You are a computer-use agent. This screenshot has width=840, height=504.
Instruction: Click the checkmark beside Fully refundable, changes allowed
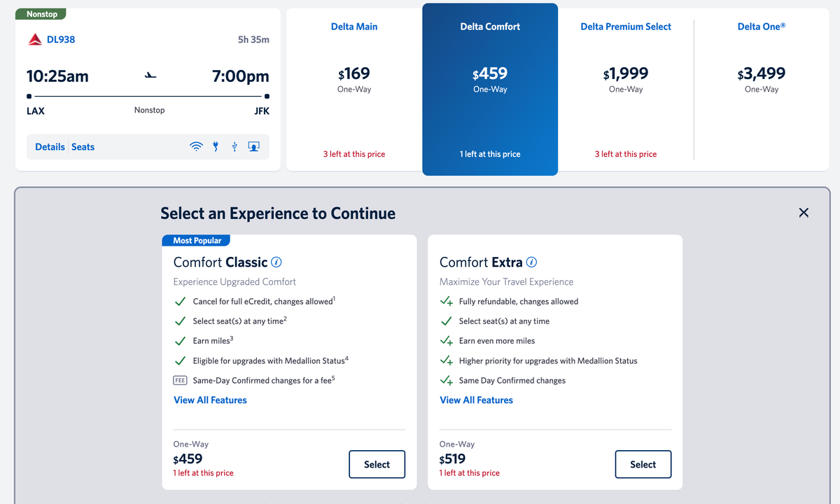click(446, 301)
